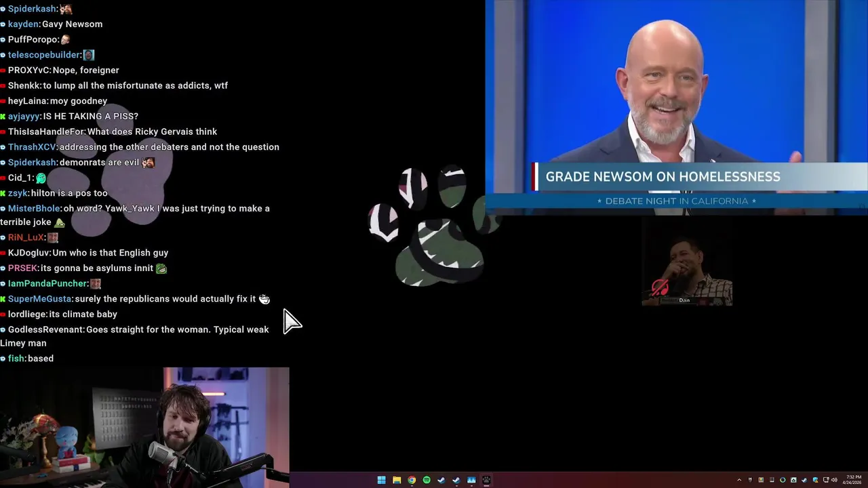Click the emote after 'would actually fix it'

point(264,299)
